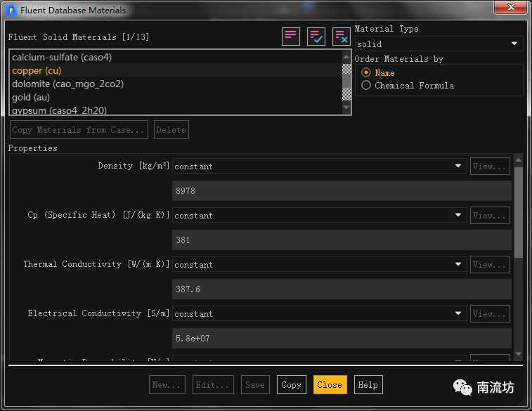
Task: Click the thermal conductivity value 387.6
Action: pos(342,289)
